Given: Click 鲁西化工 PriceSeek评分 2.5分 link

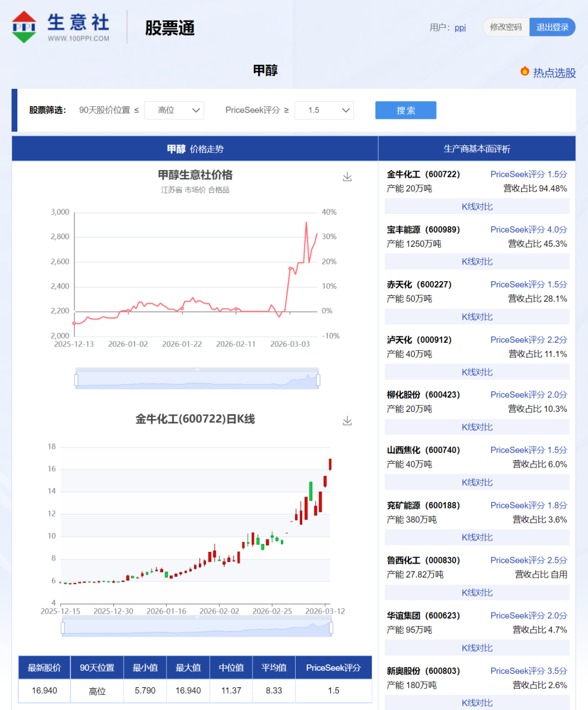Looking at the screenshot, I should [529, 560].
